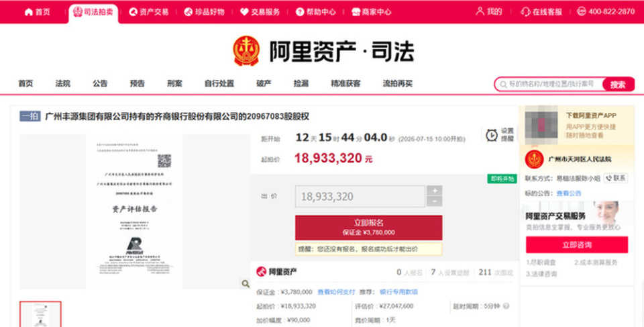Select the first thumbnail under the preview

click(41, 314)
